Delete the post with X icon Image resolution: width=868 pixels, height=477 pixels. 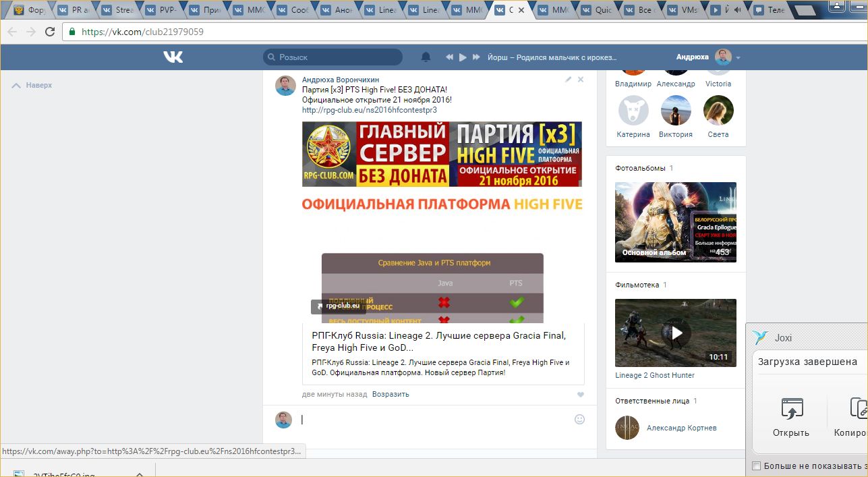pos(581,79)
